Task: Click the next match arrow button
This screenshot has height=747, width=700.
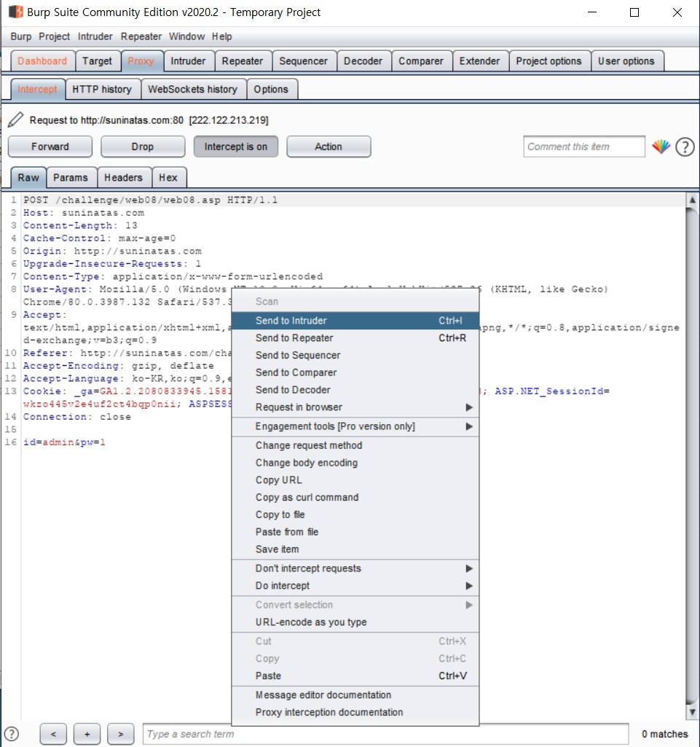Action: (120, 734)
